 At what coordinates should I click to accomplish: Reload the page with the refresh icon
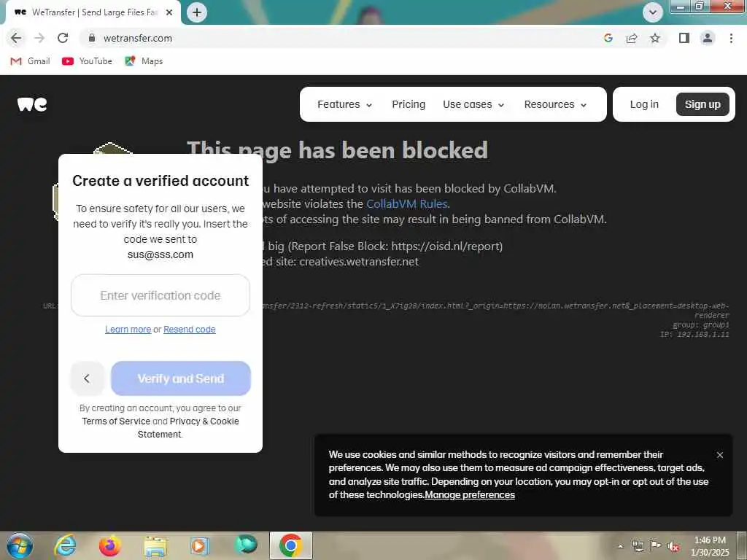63,38
